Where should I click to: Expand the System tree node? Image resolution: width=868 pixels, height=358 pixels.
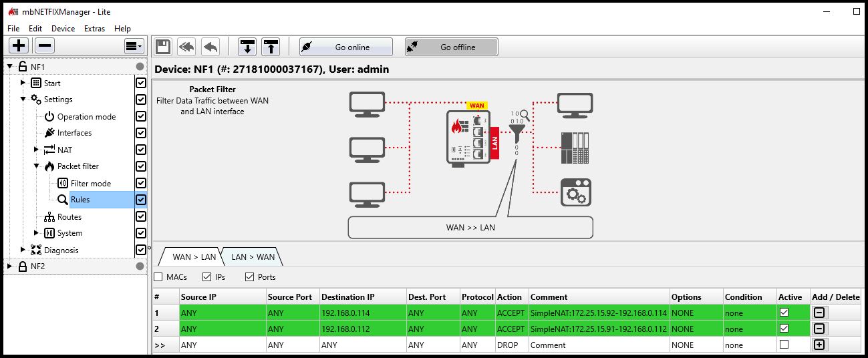(x=37, y=233)
